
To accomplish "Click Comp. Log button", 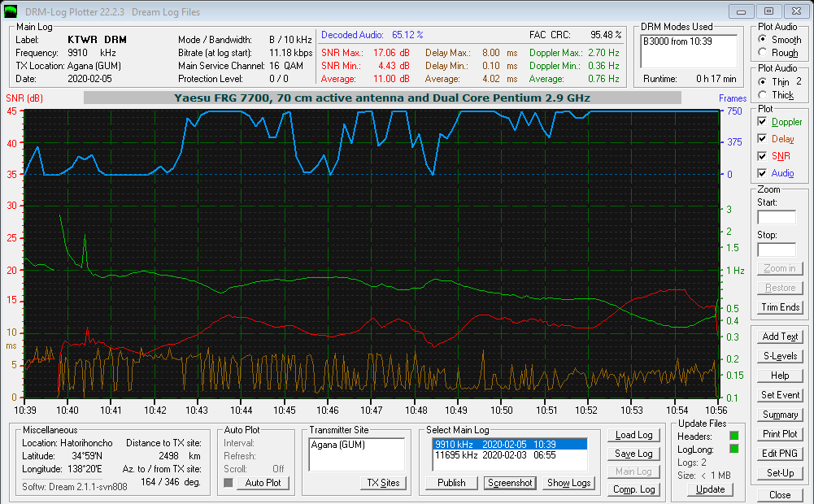I will (633, 489).
